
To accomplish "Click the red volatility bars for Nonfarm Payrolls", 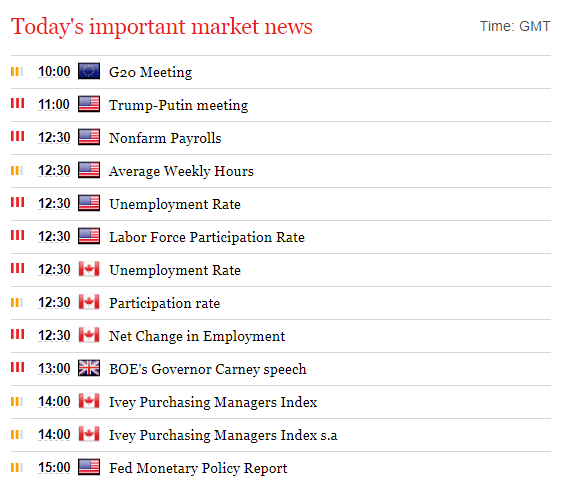I will [17, 136].
